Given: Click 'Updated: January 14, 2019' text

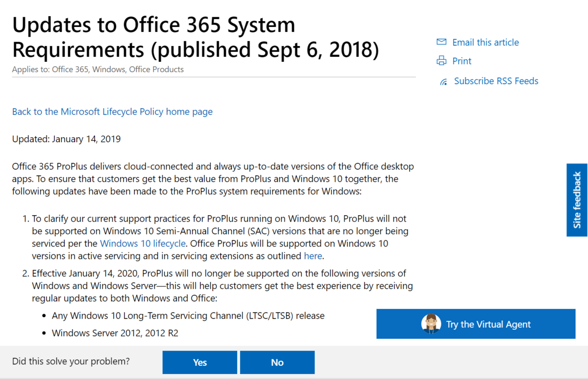Looking at the screenshot, I should (67, 139).
